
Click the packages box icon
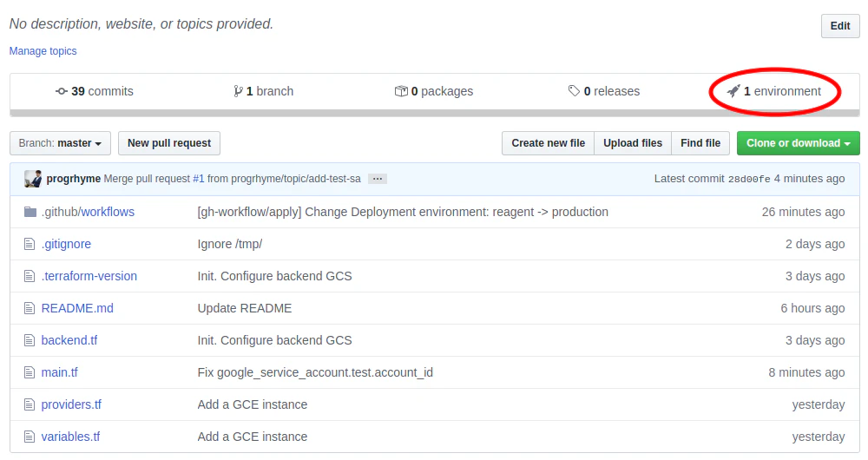pos(401,91)
